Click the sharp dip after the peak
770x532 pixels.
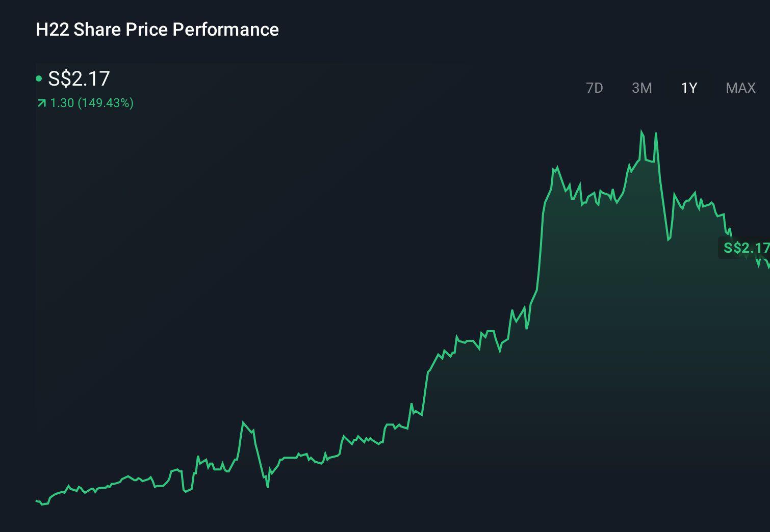[x=669, y=238]
